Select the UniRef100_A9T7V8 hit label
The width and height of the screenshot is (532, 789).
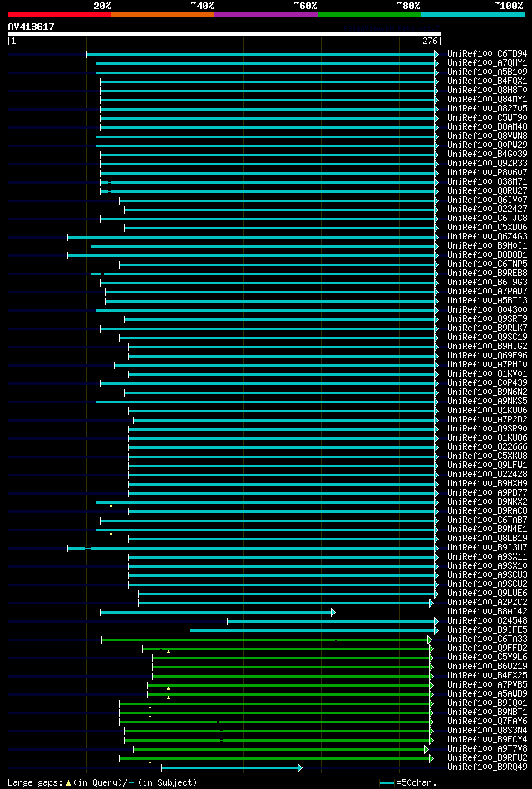tap(487, 749)
